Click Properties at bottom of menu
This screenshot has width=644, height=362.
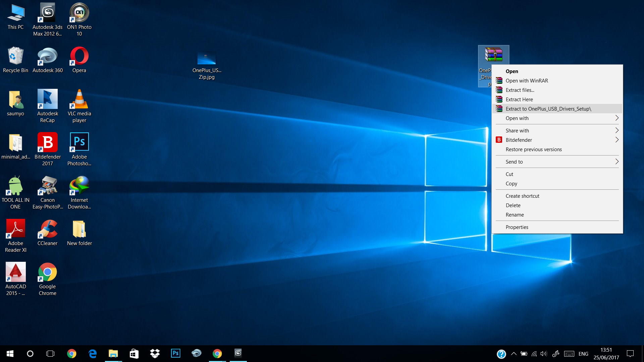517,227
